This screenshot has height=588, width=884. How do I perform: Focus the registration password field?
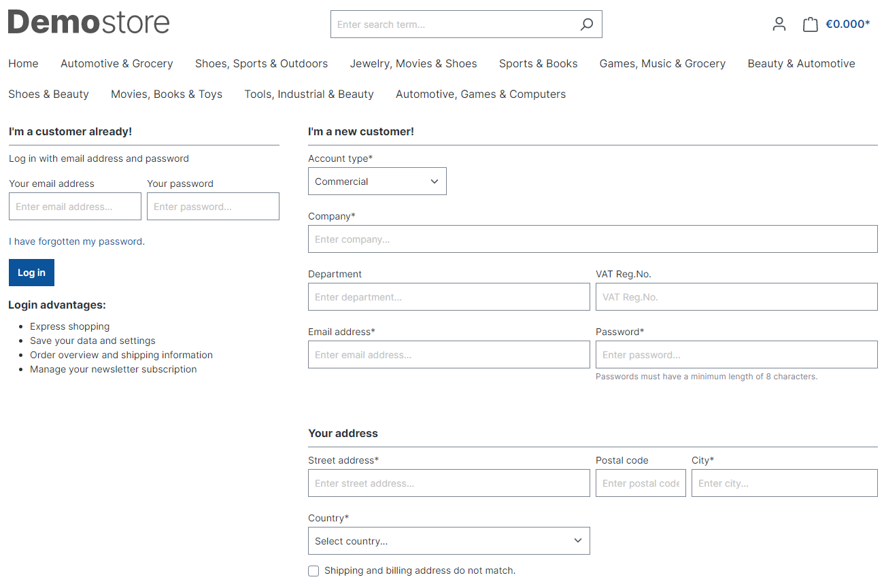tap(736, 355)
